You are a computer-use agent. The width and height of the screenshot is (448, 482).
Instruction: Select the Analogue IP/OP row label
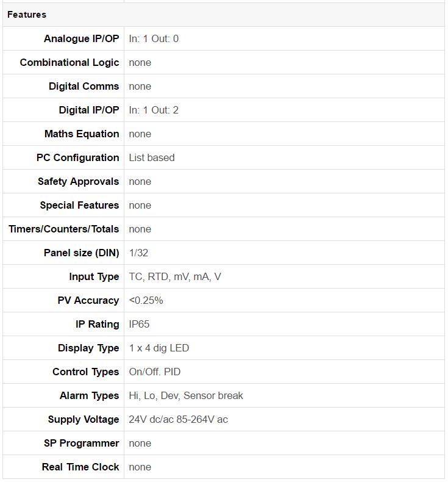81,38
